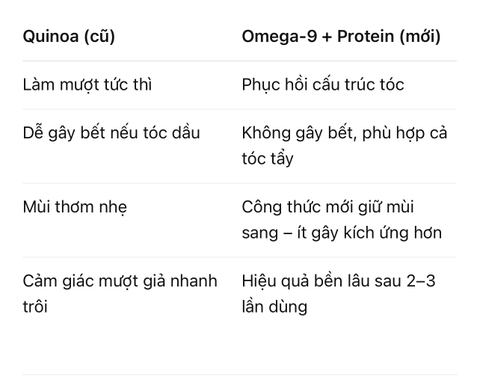Click the word "Omega-9" in the header

279,36
